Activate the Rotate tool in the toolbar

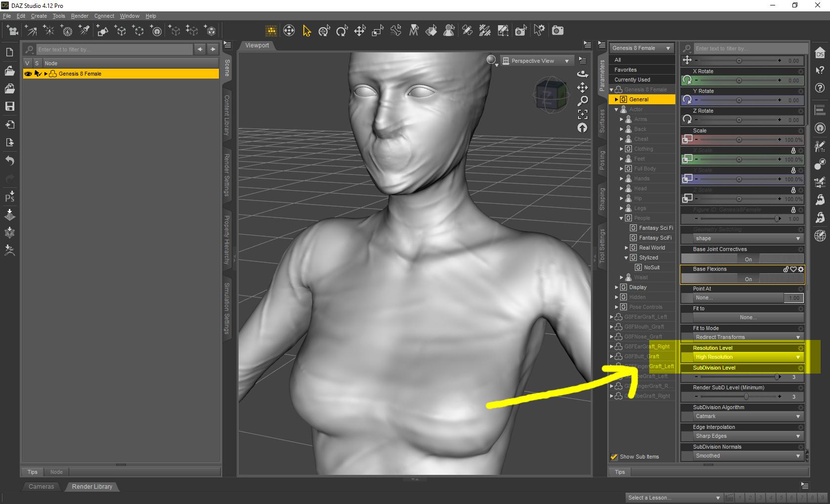[x=342, y=31]
